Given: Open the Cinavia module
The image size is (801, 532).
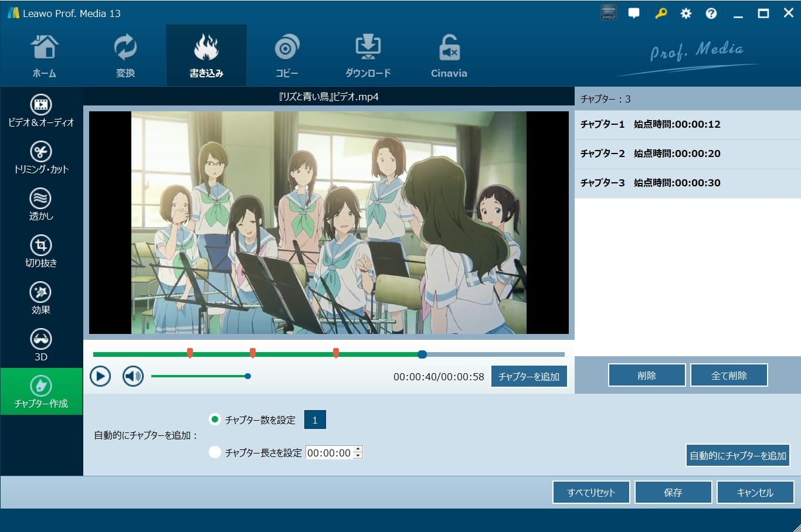Looking at the screenshot, I should (x=449, y=56).
